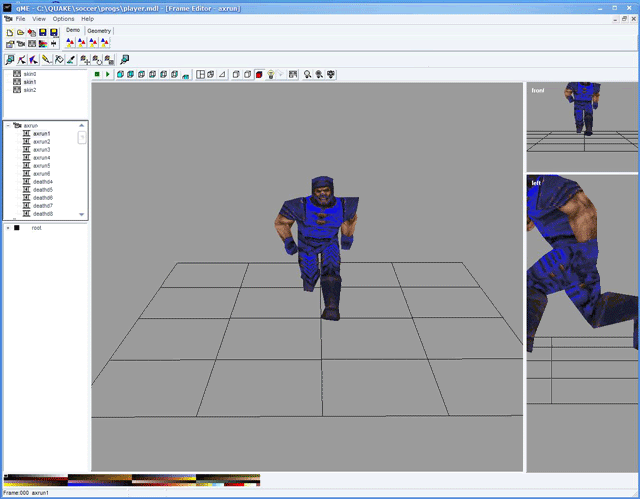
Task: Select the vertex pick arrow tool
Action: [x=21, y=60]
